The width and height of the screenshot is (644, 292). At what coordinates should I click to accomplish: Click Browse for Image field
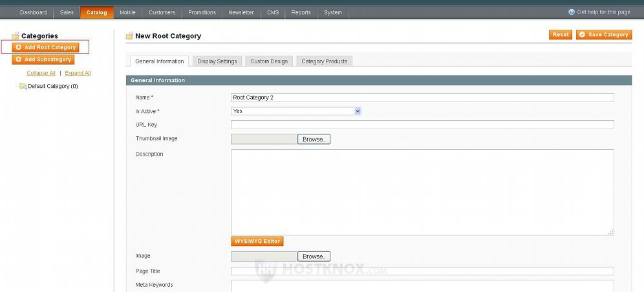coord(314,256)
